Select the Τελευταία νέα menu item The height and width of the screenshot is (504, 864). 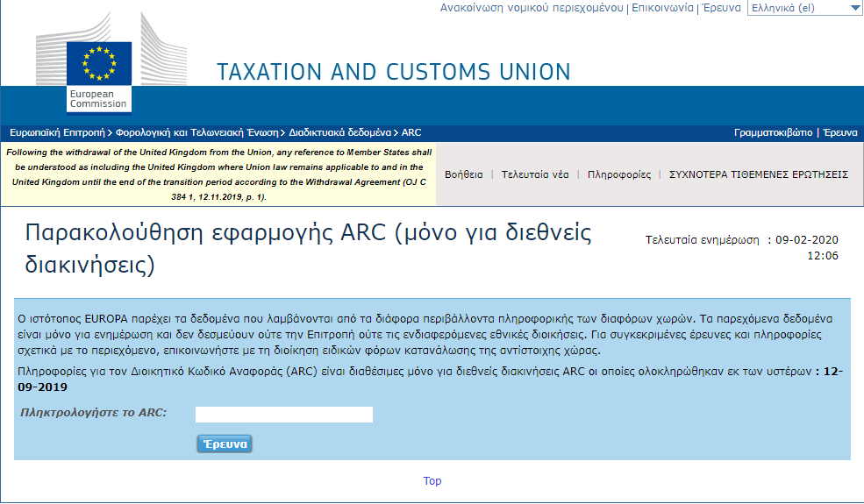tap(535, 174)
